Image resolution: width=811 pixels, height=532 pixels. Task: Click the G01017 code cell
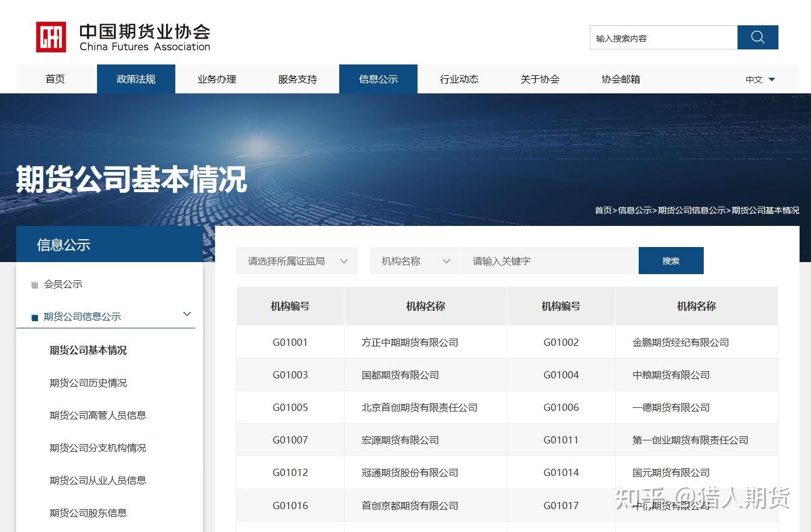[561, 505]
